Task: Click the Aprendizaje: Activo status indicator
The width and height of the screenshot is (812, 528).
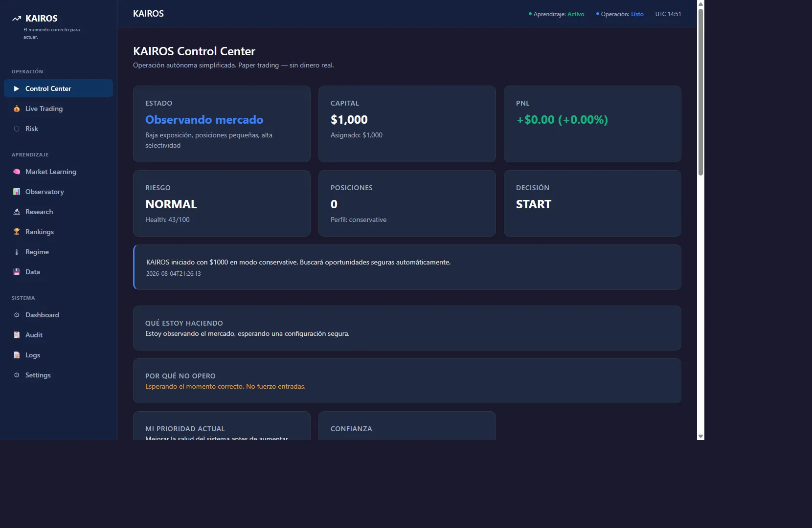Action: pyautogui.click(x=556, y=14)
